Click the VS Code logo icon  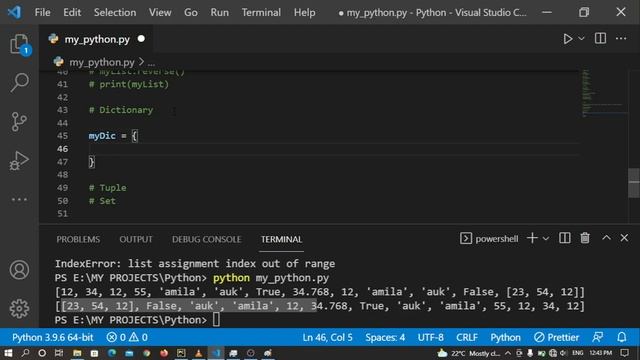pos(14,12)
